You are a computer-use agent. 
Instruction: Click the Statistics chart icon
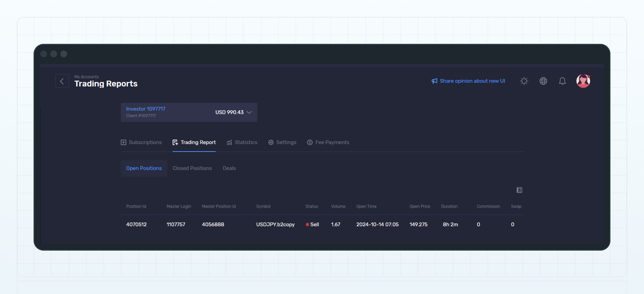tap(230, 142)
